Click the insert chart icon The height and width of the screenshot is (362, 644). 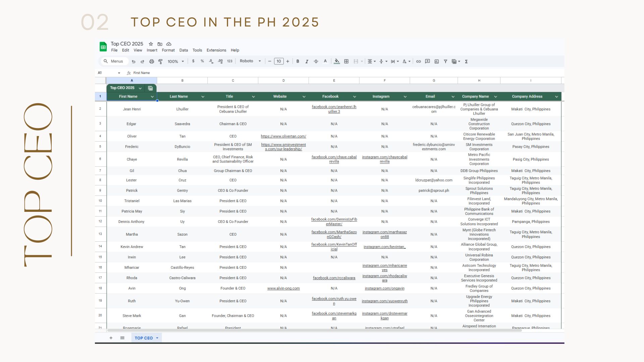(436, 61)
